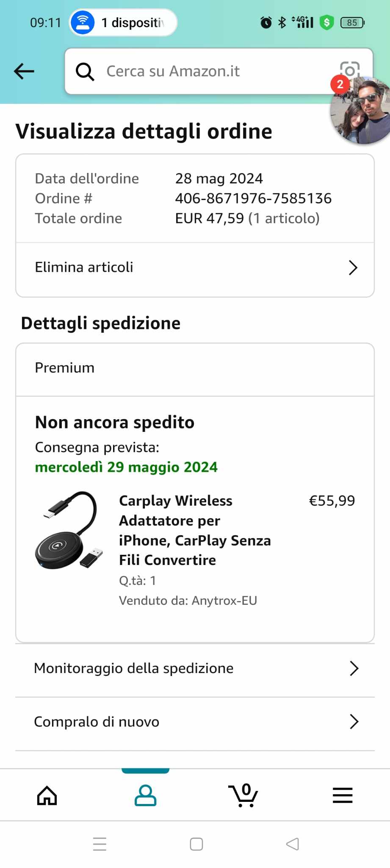Expand the Elimina articoli chevron
390x868 pixels.
[x=353, y=267]
